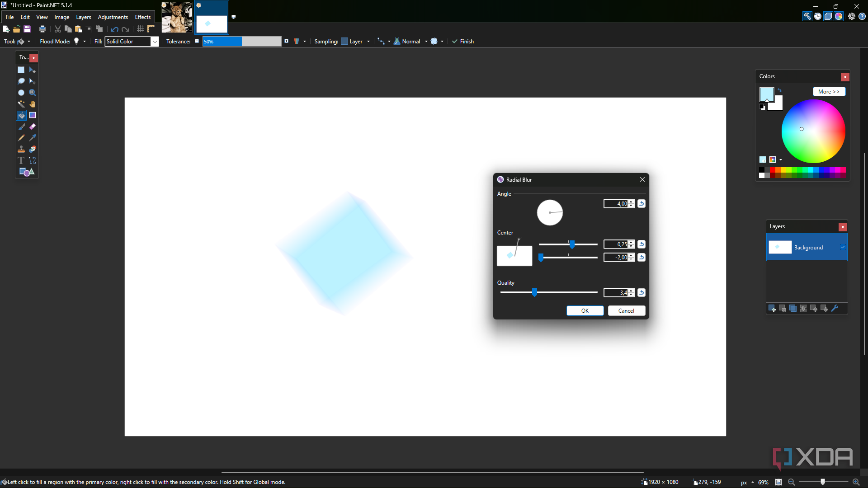Screen dimensions: 868x488
Task: Click the Save icon in toolbar
Action: tap(27, 29)
